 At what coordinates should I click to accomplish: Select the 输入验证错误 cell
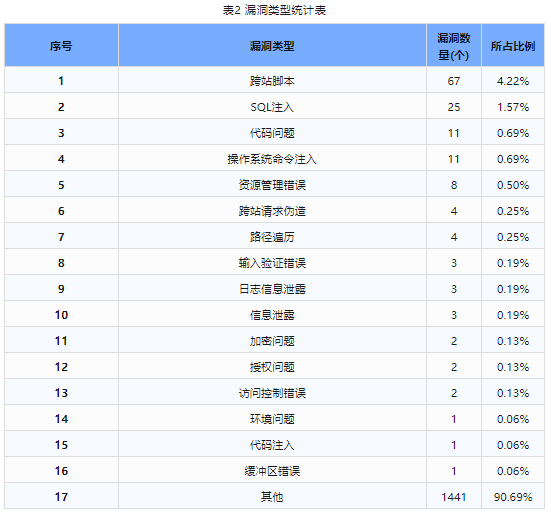(x=272, y=263)
